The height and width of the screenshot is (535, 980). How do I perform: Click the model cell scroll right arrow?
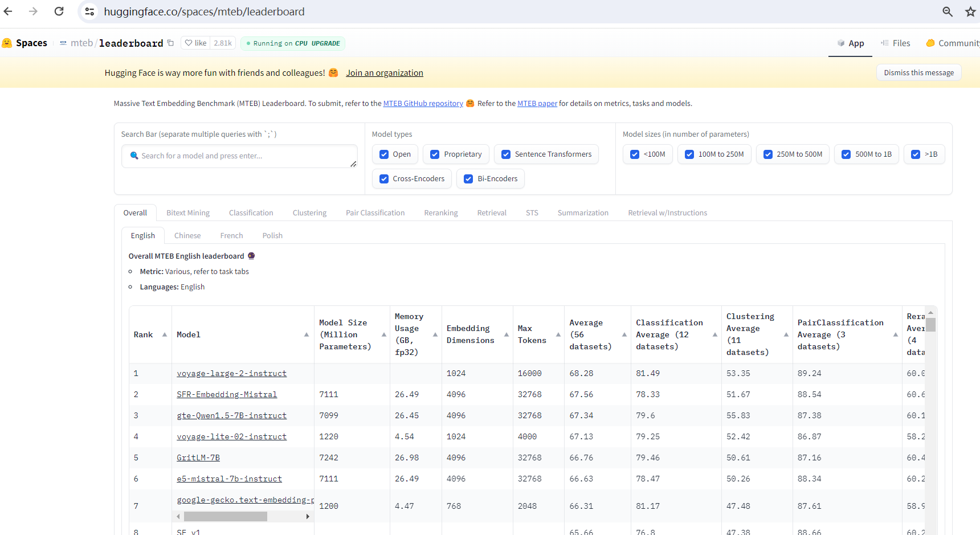[x=308, y=516]
